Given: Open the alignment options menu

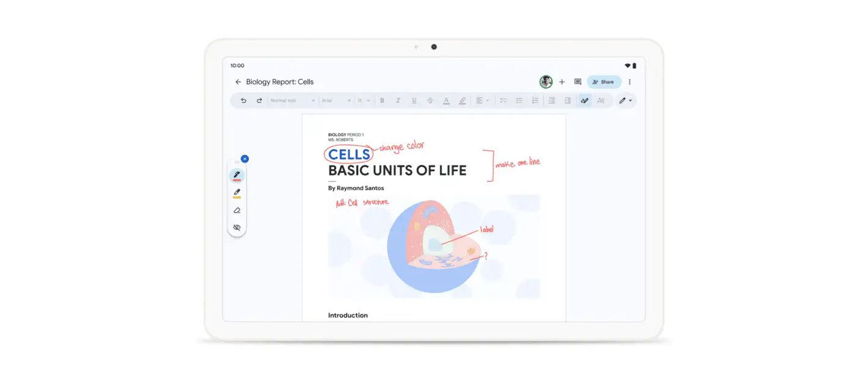Looking at the screenshot, I should tap(481, 100).
